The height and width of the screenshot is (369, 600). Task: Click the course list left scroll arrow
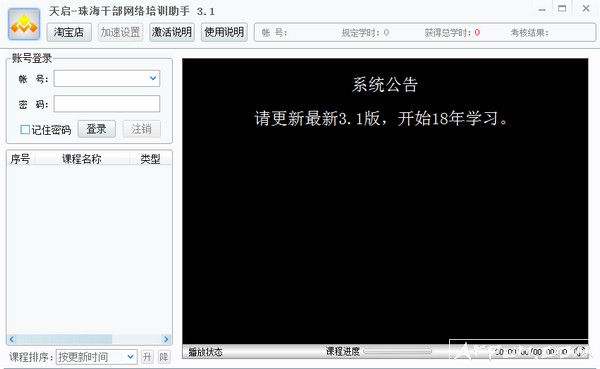click(11, 339)
